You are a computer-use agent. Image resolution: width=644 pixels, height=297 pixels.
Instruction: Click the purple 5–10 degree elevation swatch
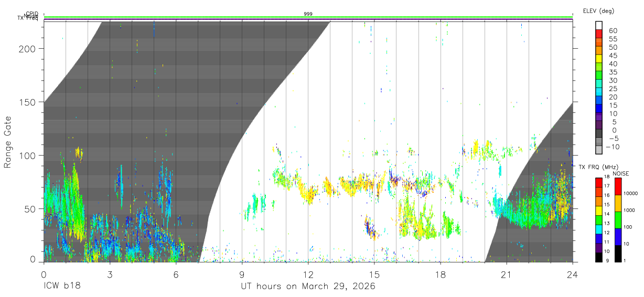click(x=599, y=117)
